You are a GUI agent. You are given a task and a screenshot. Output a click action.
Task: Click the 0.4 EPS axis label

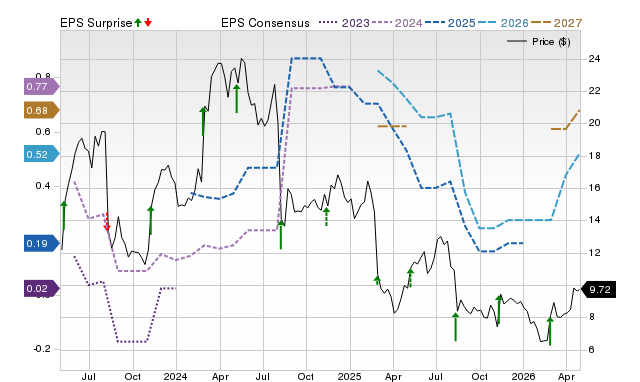[43, 186]
